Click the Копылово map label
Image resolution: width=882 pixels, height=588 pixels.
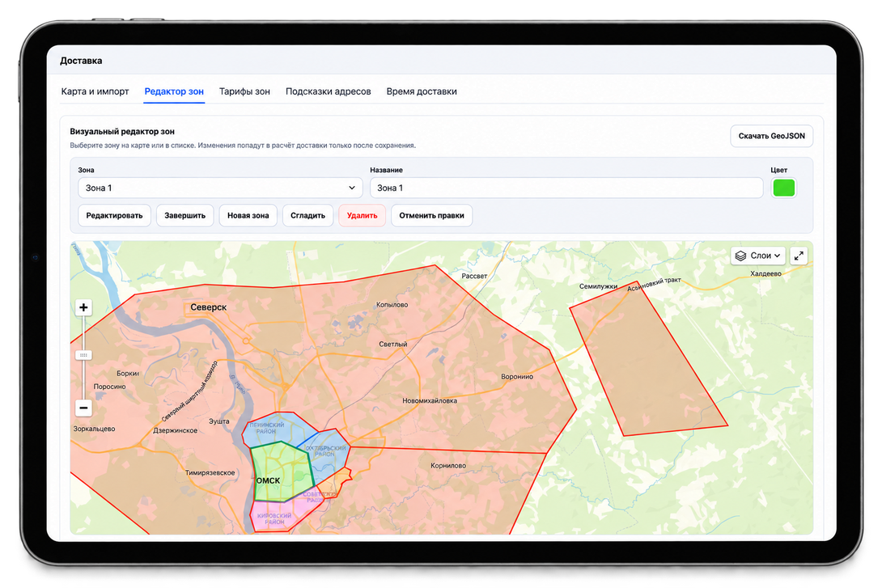click(x=392, y=305)
